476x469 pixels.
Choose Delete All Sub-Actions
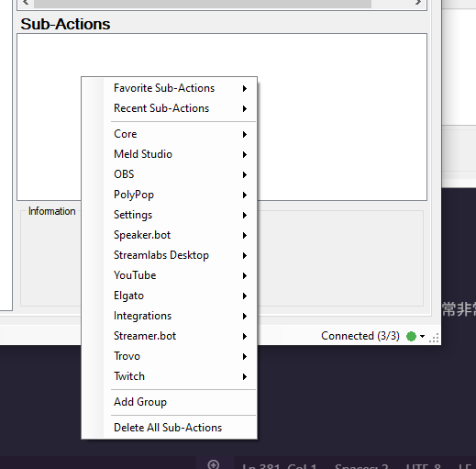tap(169, 428)
